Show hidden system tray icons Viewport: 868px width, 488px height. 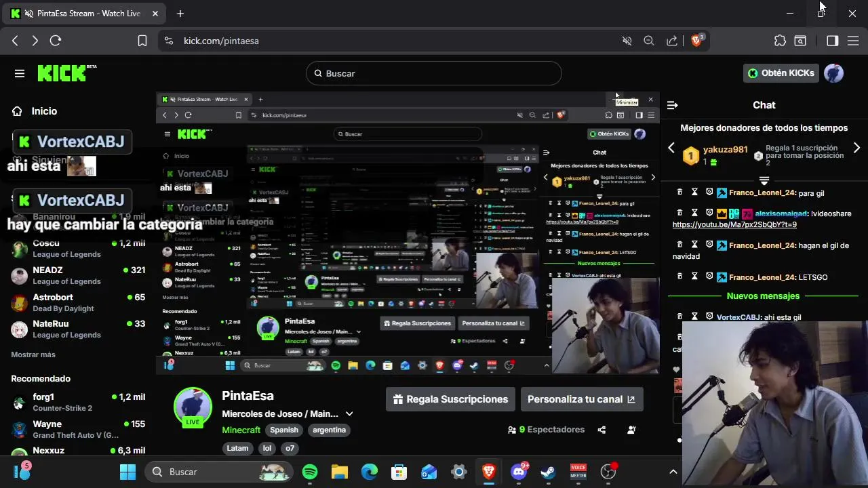coord(673,472)
